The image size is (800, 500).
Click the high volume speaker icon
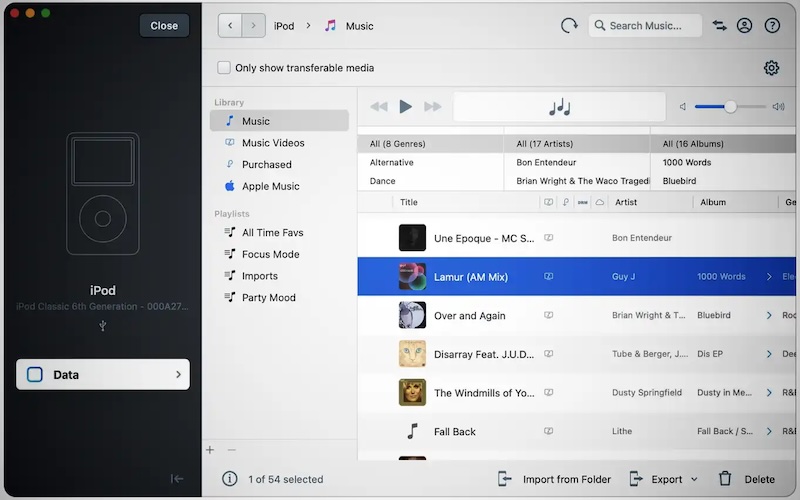(778, 107)
